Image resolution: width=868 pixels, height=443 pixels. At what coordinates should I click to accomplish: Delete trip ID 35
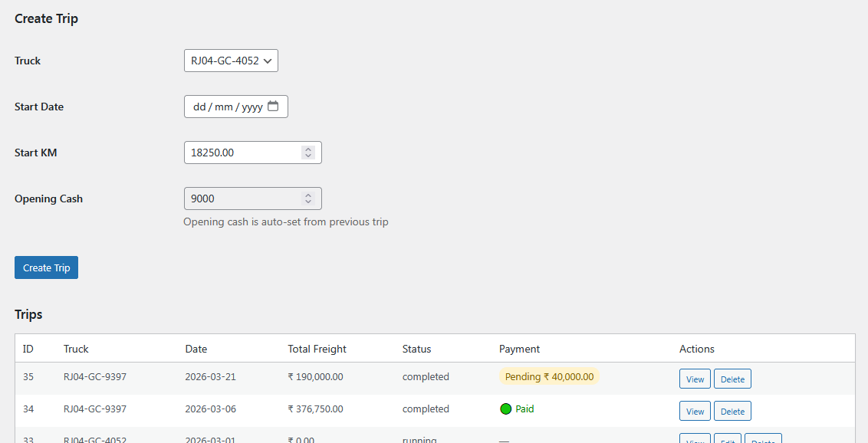pyautogui.click(x=732, y=379)
